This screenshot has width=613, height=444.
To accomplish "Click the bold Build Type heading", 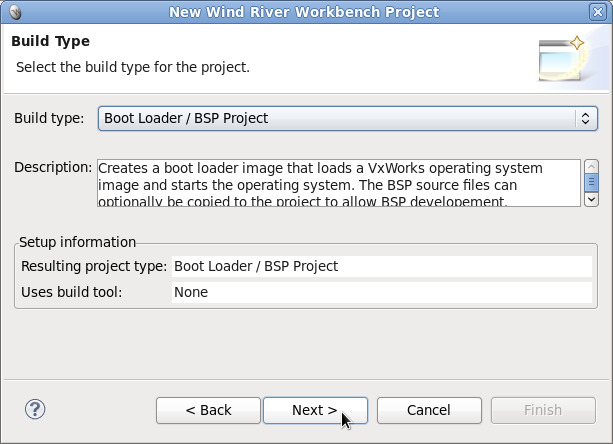I will tap(50, 42).
